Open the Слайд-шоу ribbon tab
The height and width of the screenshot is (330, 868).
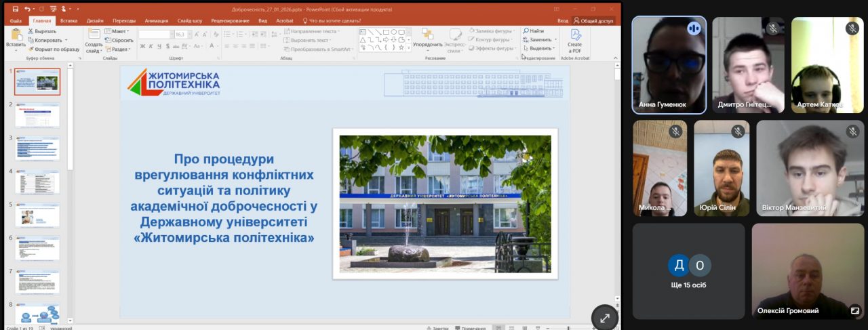(189, 21)
